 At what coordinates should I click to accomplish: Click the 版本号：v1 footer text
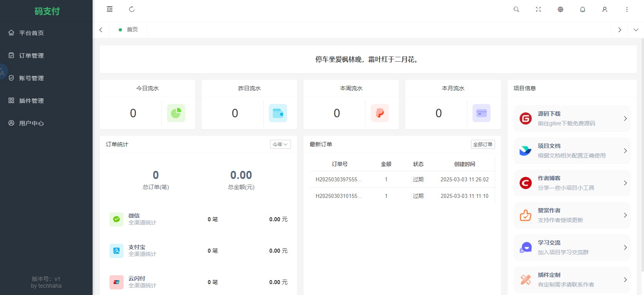[46, 279]
